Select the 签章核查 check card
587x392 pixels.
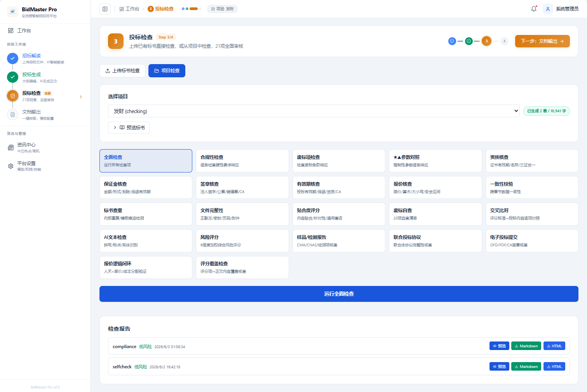click(242, 188)
